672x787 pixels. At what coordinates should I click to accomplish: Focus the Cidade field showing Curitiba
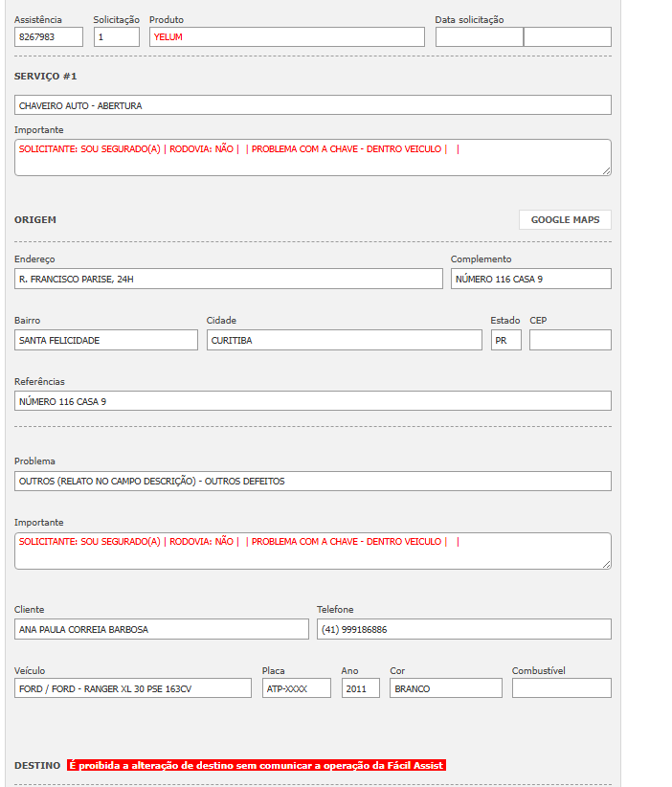coord(344,340)
